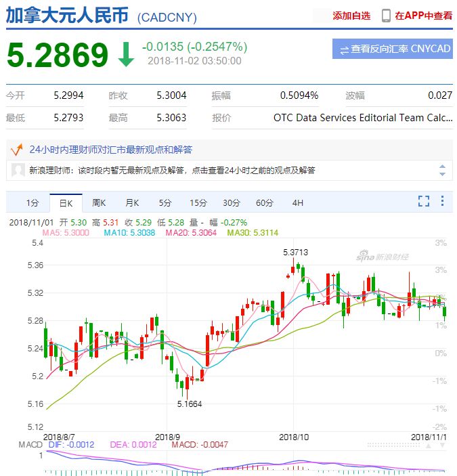The width and height of the screenshot is (457, 476).
Task: View reverse rate CNYCAD button
Action: (393, 49)
